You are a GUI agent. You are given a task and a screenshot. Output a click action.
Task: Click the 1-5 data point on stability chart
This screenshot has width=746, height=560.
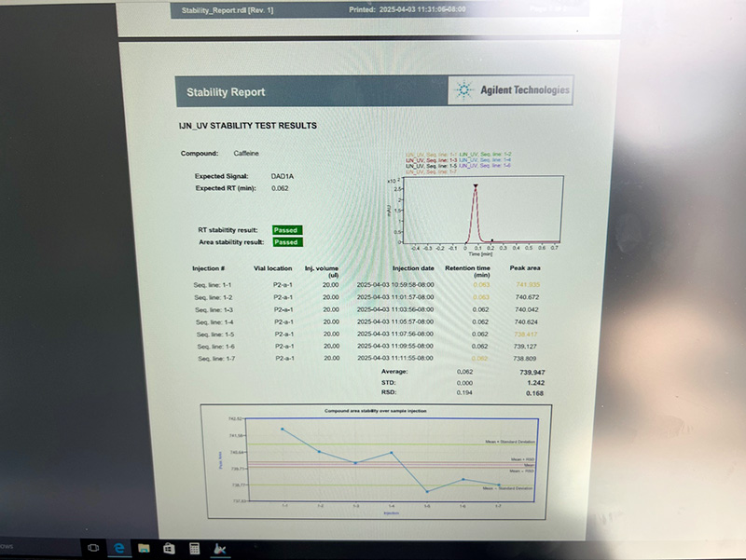[x=426, y=491]
